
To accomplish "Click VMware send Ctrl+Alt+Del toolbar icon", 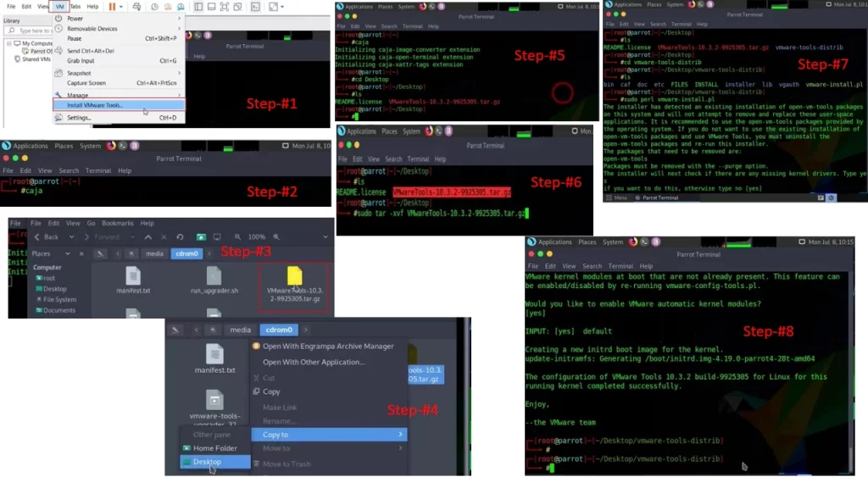I will pyautogui.click(x=136, y=7).
